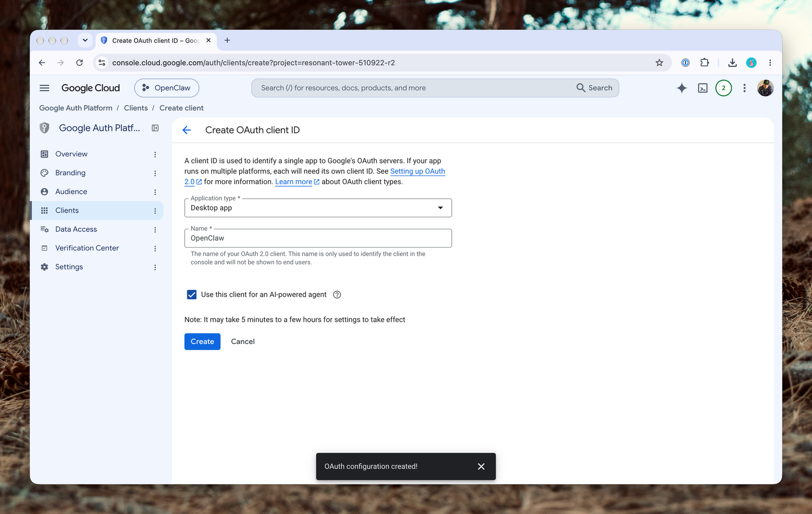Go to Overview in sidebar

(x=71, y=154)
